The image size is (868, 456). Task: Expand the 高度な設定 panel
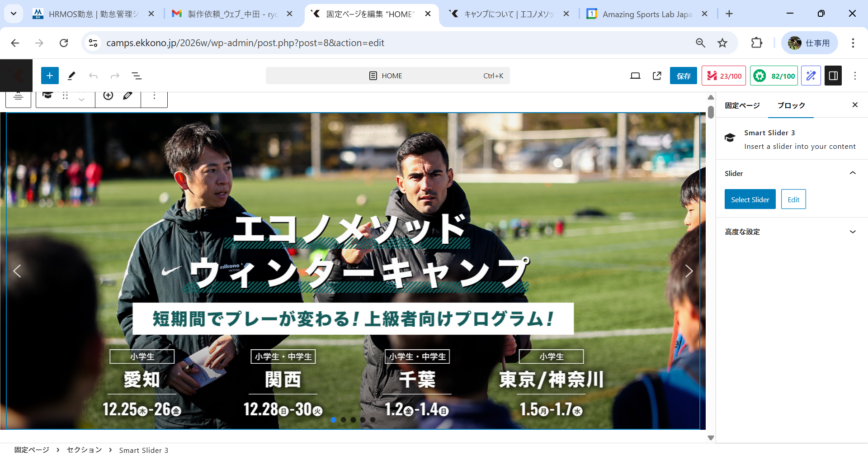click(x=853, y=232)
